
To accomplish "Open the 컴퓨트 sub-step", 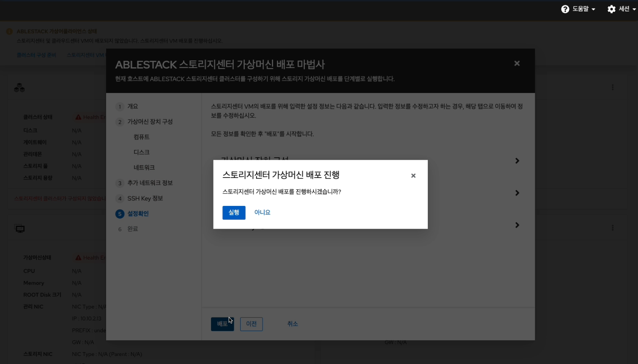I will (142, 137).
